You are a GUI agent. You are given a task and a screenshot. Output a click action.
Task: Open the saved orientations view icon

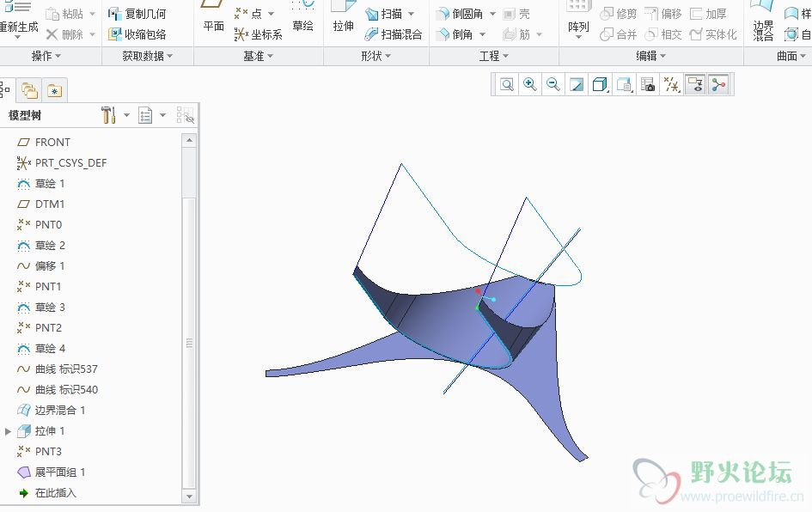tap(624, 84)
